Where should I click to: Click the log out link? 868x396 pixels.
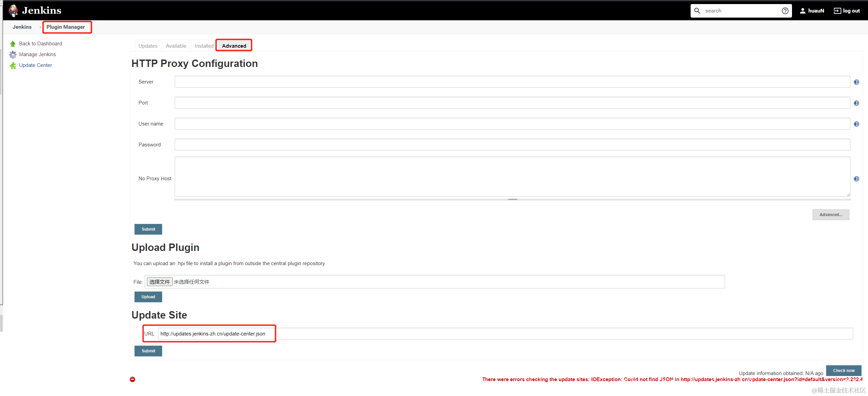[x=847, y=11]
